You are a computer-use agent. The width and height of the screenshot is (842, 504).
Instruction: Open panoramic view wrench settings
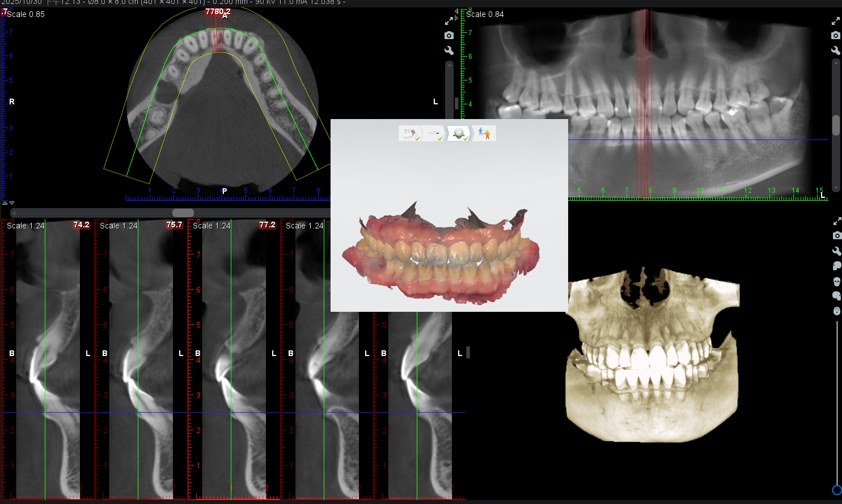click(x=835, y=50)
